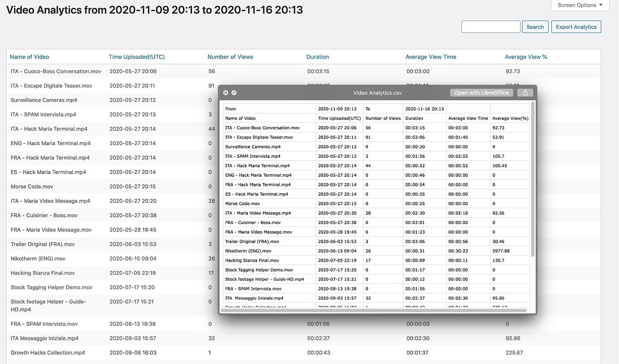
Task: Click the horizontal scrollbar in the CSV preview
Action: [x=373, y=310]
